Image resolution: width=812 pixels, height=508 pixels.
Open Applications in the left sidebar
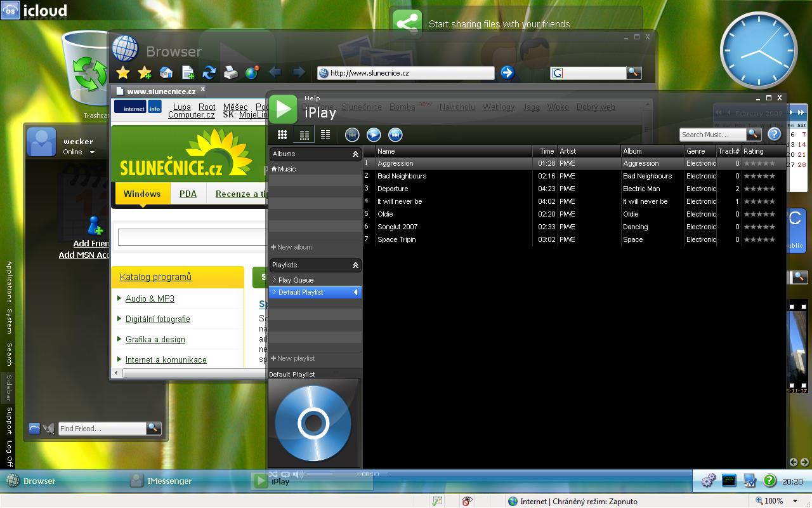tap(10, 281)
